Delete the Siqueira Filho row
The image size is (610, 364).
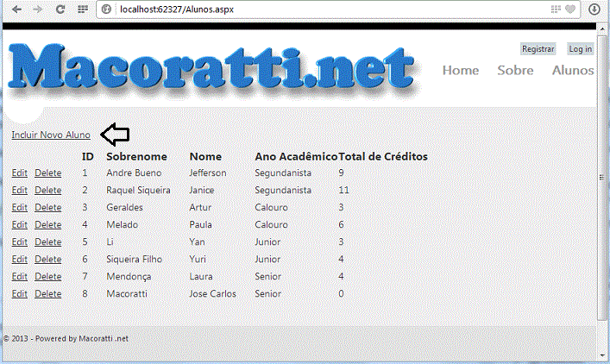click(x=47, y=259)
